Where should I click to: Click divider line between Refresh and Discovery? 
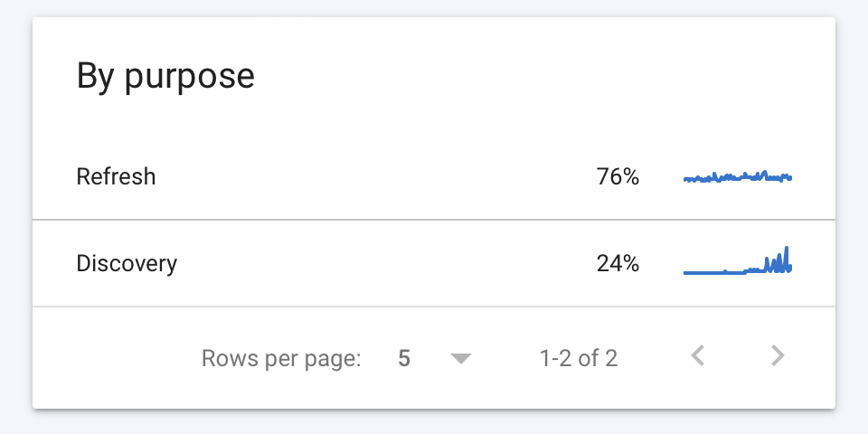[x=434, y=220]
